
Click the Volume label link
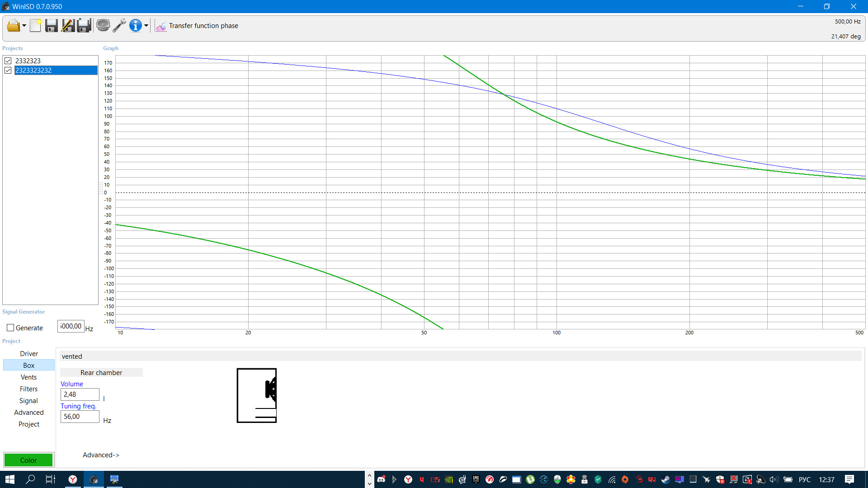(72, 384)
